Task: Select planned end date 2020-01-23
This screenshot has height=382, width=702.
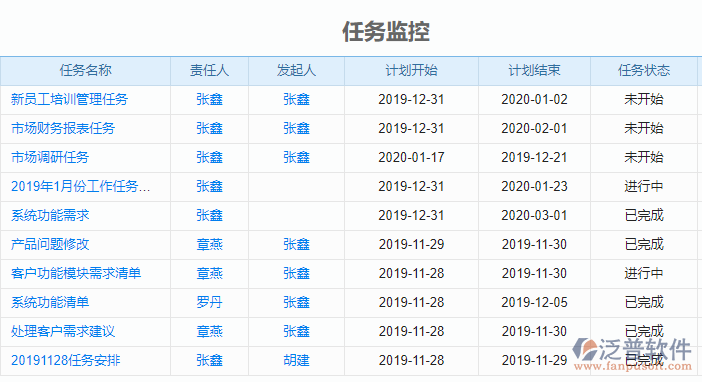Action: point(535,186)
